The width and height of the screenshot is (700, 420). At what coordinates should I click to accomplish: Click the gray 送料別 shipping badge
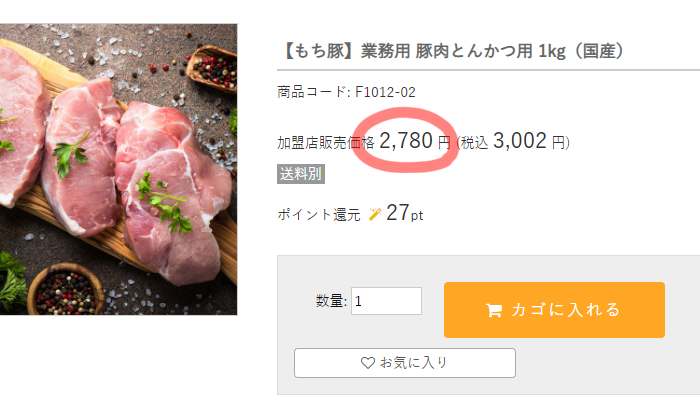click(301, 174)
